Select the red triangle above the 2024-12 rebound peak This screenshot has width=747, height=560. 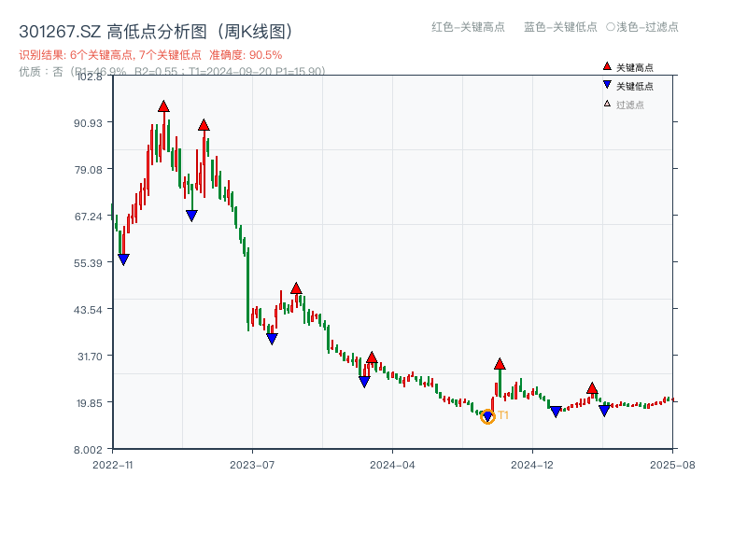[500, 363]
